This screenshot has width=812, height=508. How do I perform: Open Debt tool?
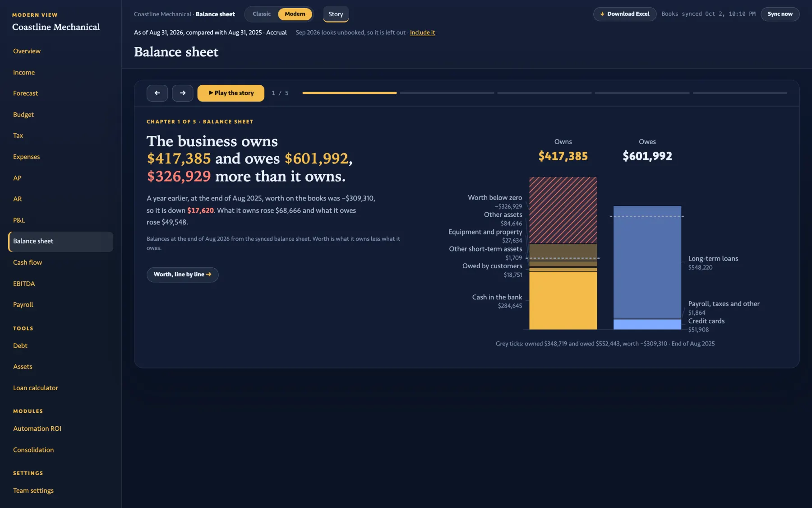[60, 346]
